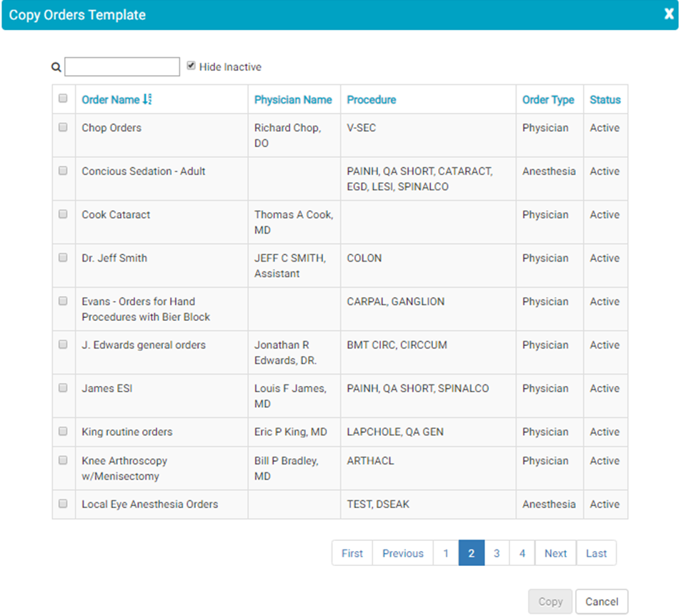Screen dimensions: 681x616
Task: Click the Cancel button
Action: 602,602
